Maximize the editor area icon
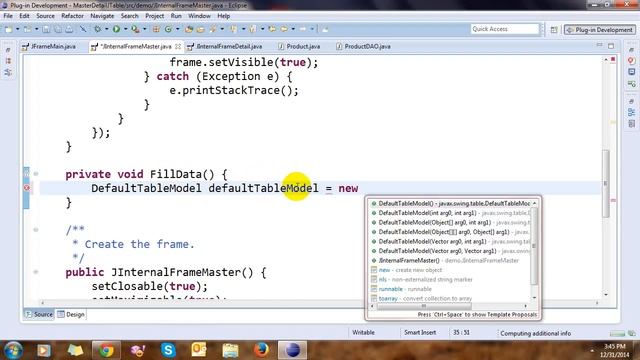This screenshot has height=360, width=640. click(611, 46)
